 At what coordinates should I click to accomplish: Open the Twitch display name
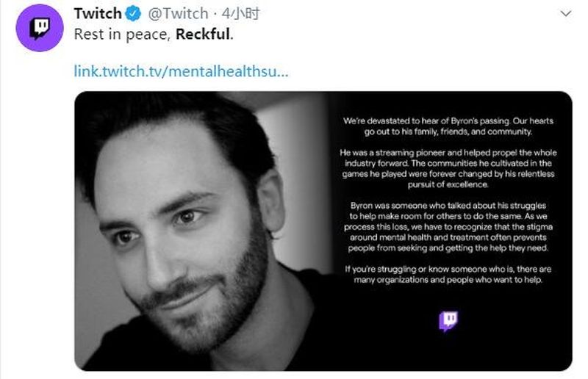(98, 14)
